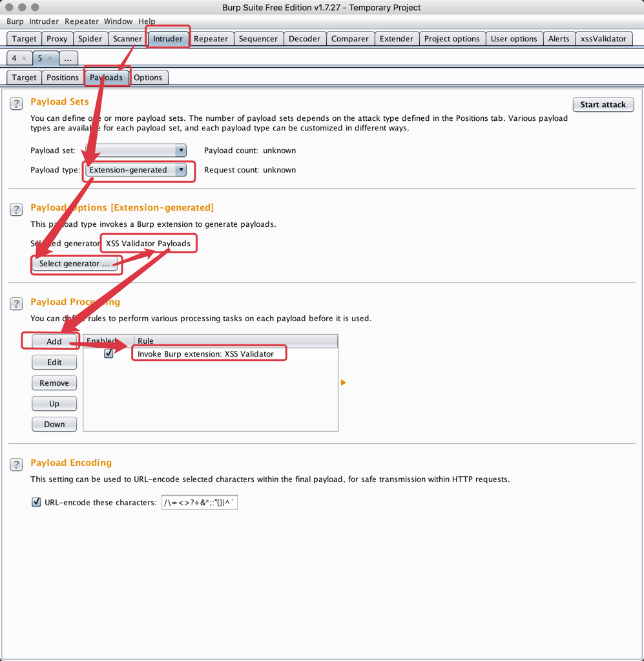Click the Start attack button
The image size is (644, 661).
(x=603, y=105)
